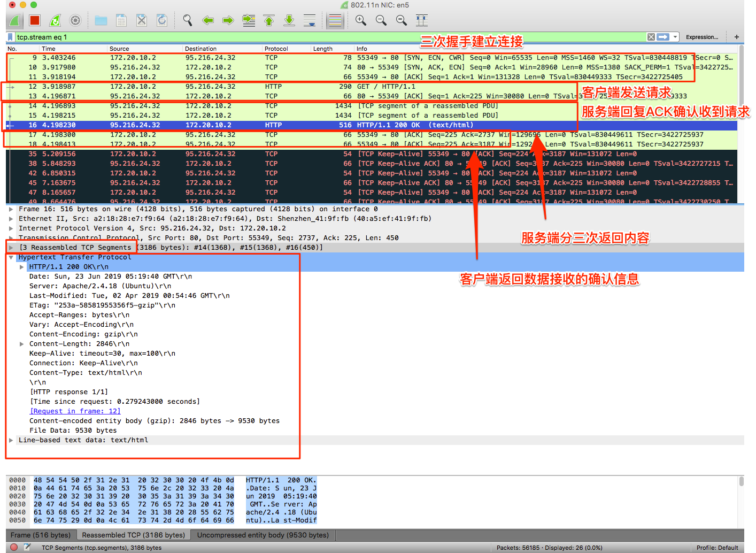The image size is (756, 553).
Task: Select packet 16 HTTP/1.1 200 OK row
Action: (372, 125)
